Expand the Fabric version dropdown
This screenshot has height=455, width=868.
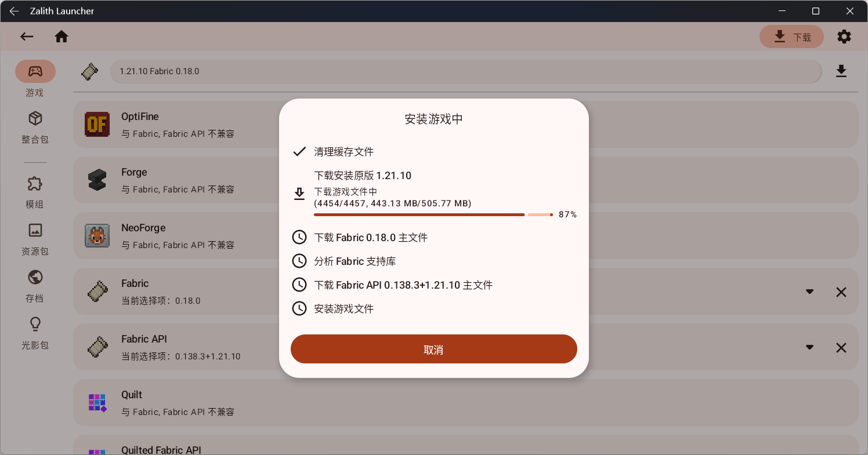tap(809, 292)
